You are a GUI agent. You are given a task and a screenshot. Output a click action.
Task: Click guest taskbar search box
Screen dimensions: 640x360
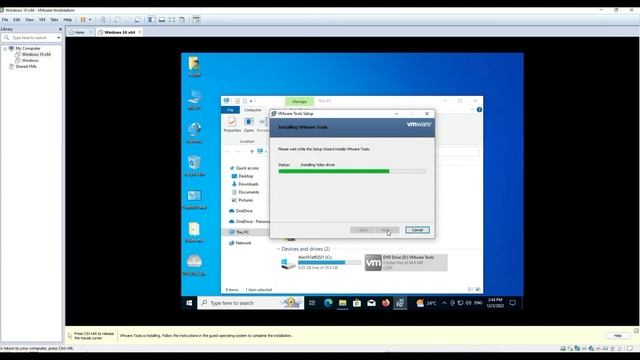click(x=250, y=303)
